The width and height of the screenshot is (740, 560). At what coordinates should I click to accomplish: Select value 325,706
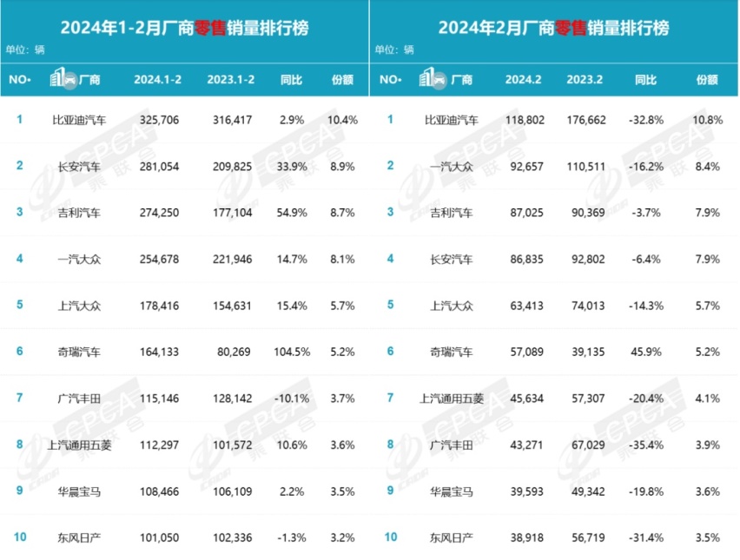159,120
